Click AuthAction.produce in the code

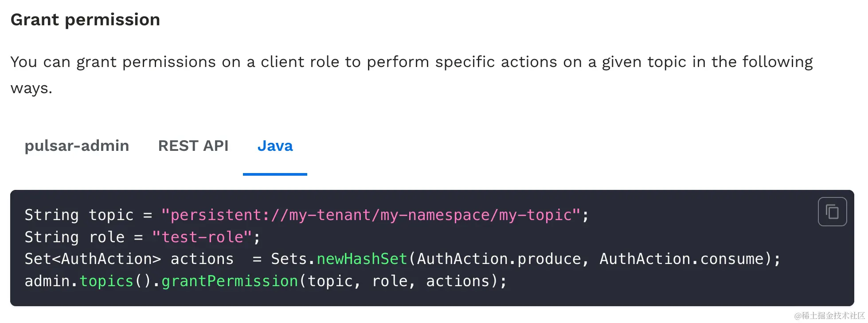pos(499,259)
